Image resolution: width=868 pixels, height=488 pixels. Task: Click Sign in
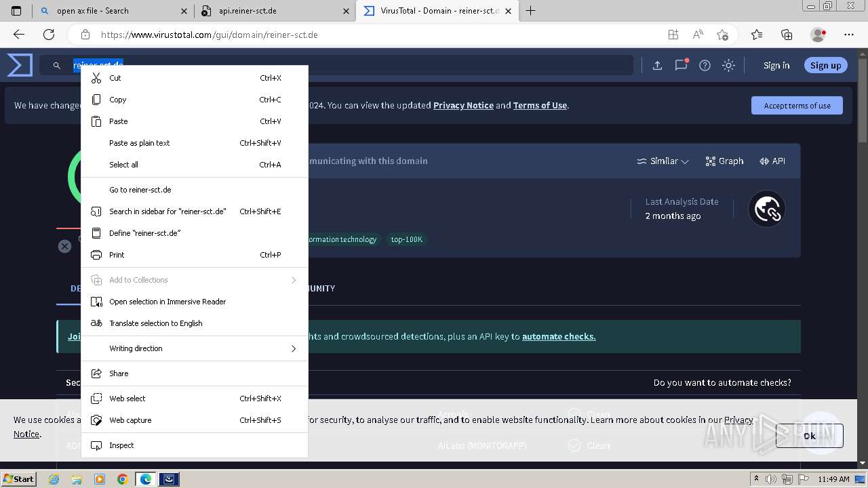(x=776, y=65)
